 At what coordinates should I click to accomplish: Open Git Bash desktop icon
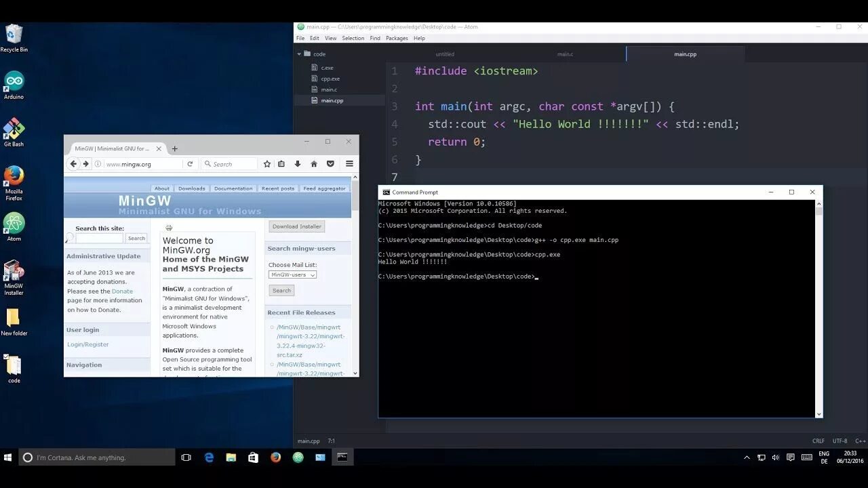coord(14,133)
